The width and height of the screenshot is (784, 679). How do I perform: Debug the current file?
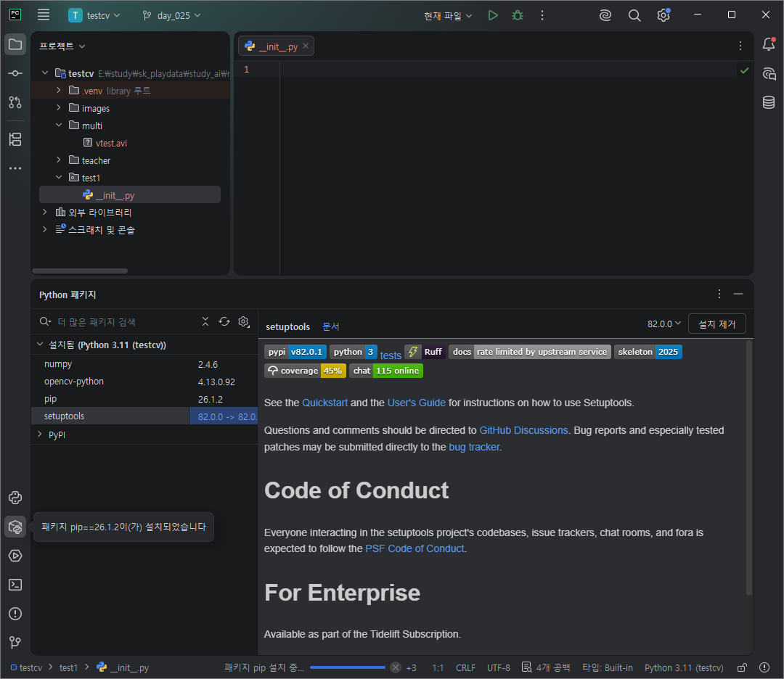(x=518, y=15)
